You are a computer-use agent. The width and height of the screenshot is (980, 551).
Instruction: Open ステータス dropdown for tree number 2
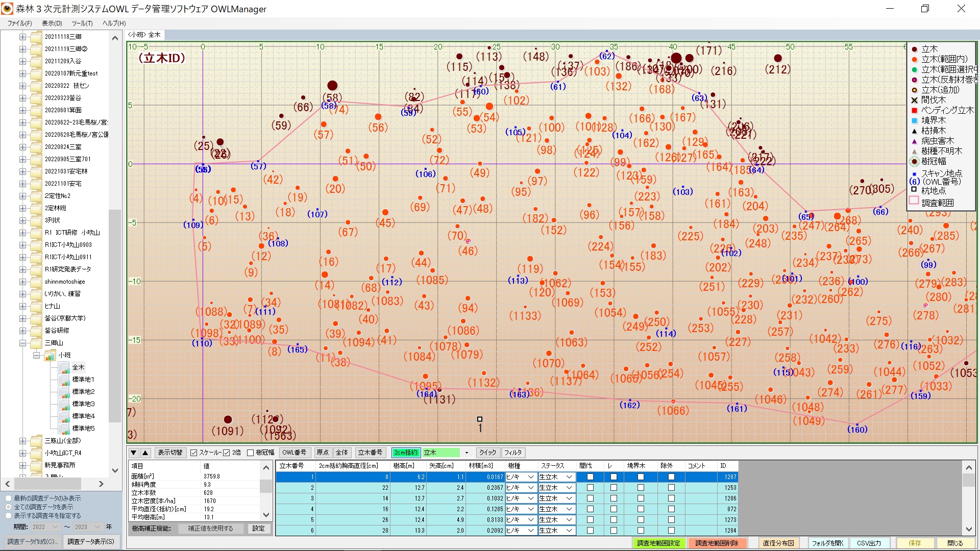click(x=570, y=488)
